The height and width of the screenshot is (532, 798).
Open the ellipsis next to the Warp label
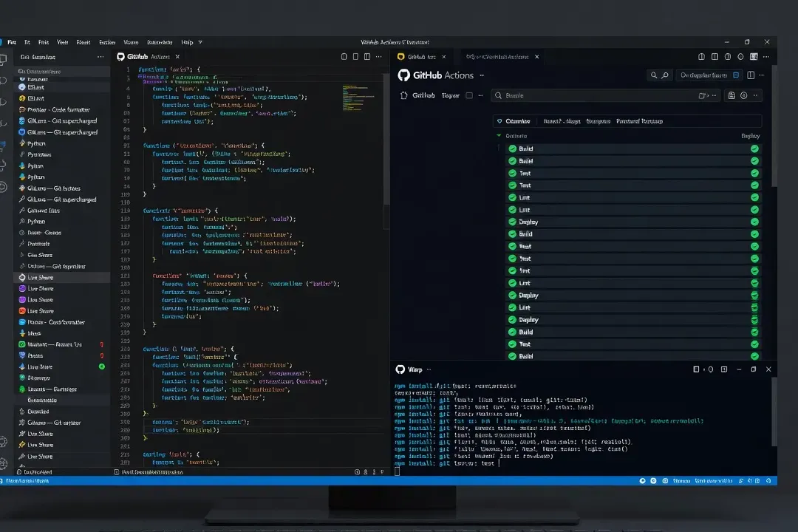click(429, 369)
